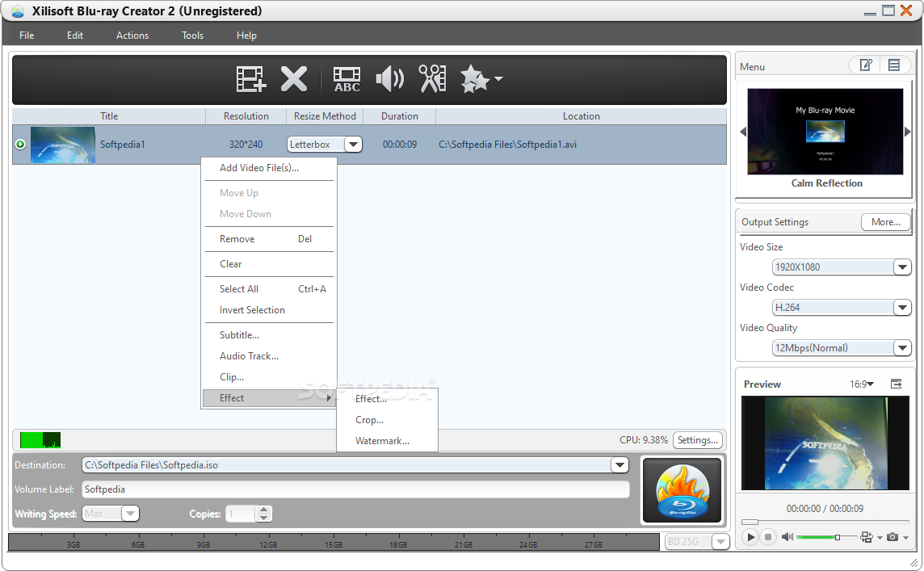Image resolution: width=924 pixels, height=571 pixels.
Task: Open the Video Size 1920X1080 dropdown
Action: 901,267
